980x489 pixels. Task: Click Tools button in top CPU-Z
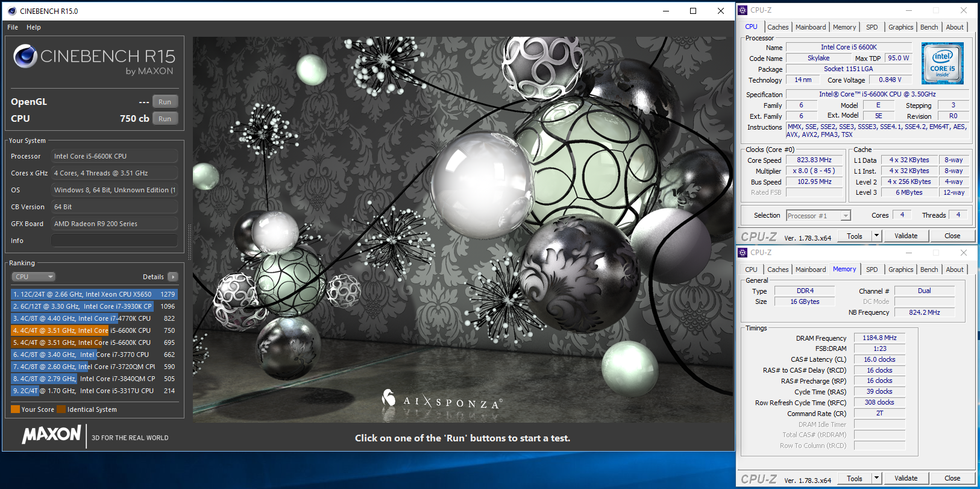pyautogui.click(x=855, y=236)
